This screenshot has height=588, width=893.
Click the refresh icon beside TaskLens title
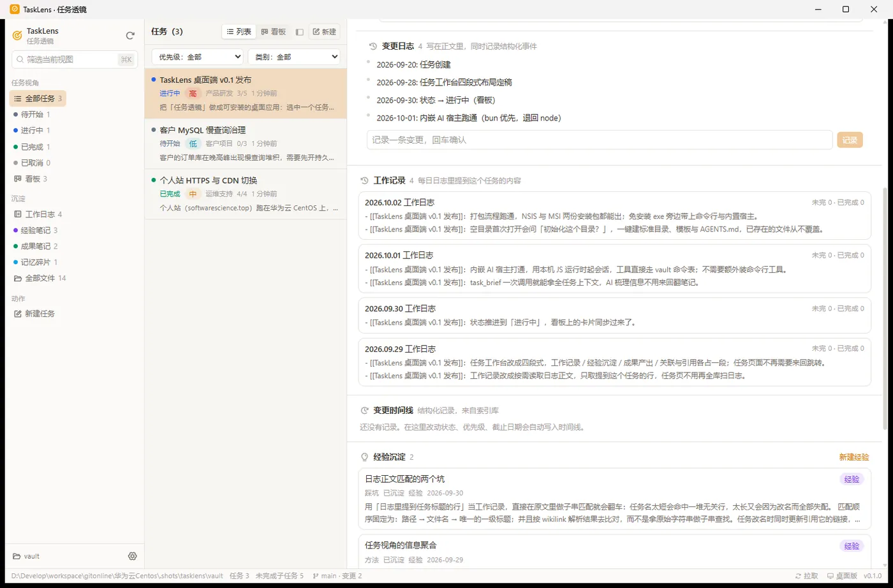pyautogui.click(x=130, y=36)
